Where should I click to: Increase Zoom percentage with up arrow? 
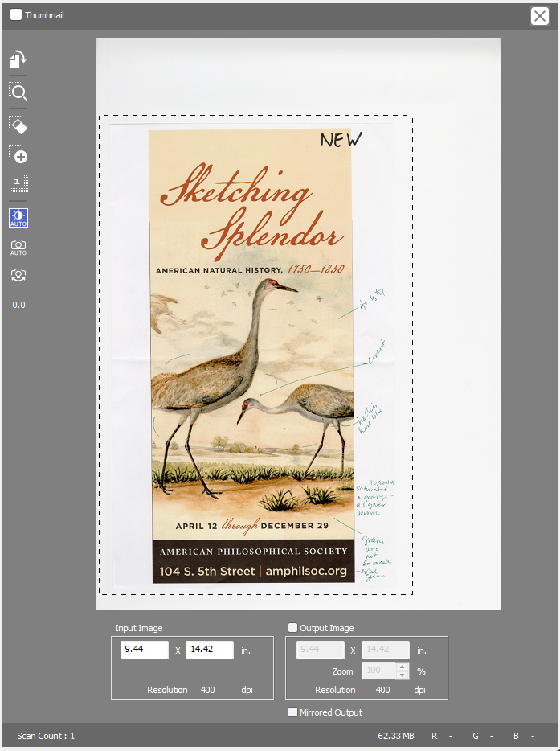pyautogui.click(x=403, y=667)
